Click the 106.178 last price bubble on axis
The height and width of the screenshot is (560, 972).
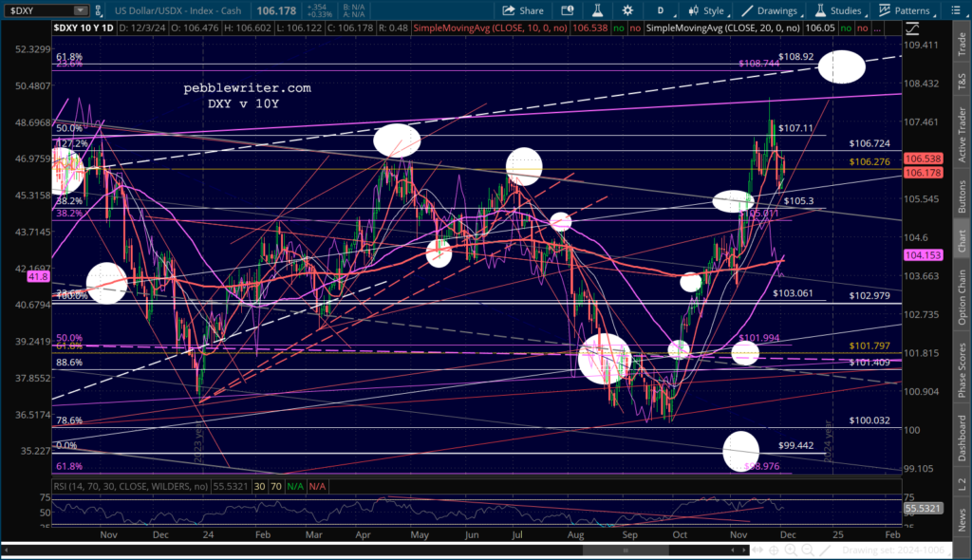(x=923, y=173)
